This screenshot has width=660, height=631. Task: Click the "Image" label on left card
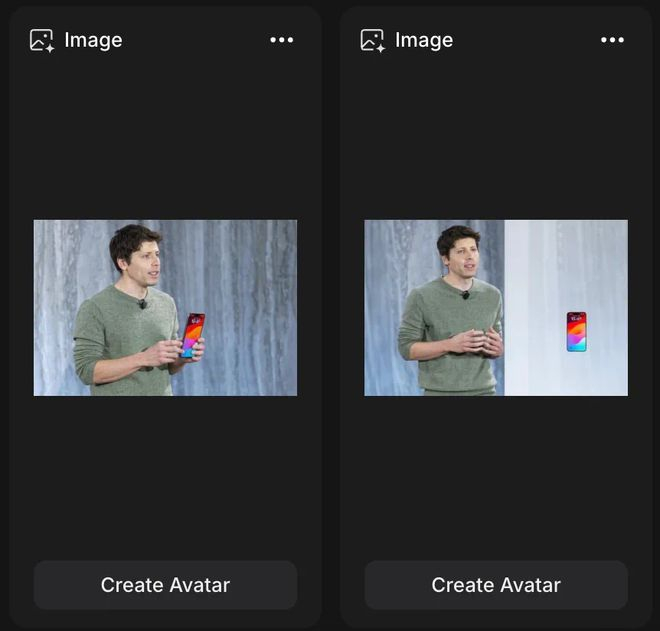pos(93,41)
